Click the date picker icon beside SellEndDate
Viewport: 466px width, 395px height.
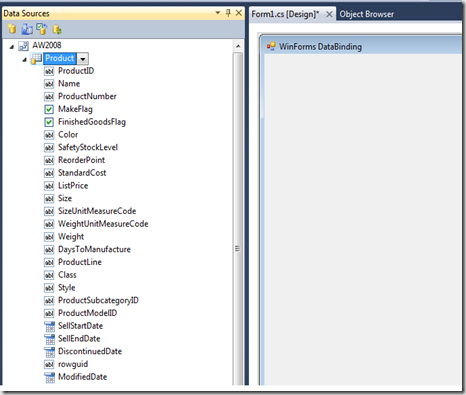click(x=49, y=339)
